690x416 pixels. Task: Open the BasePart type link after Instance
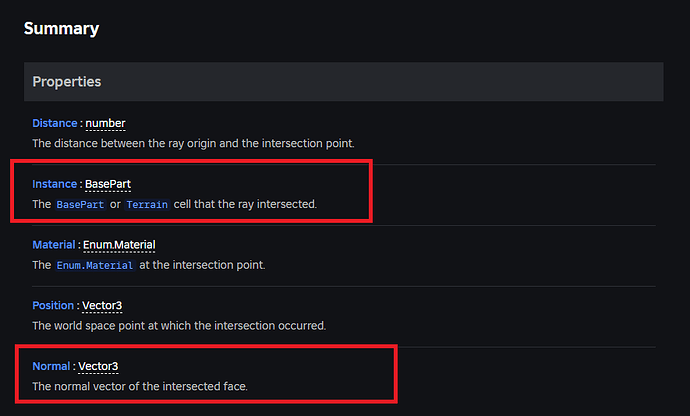[108, 184]
